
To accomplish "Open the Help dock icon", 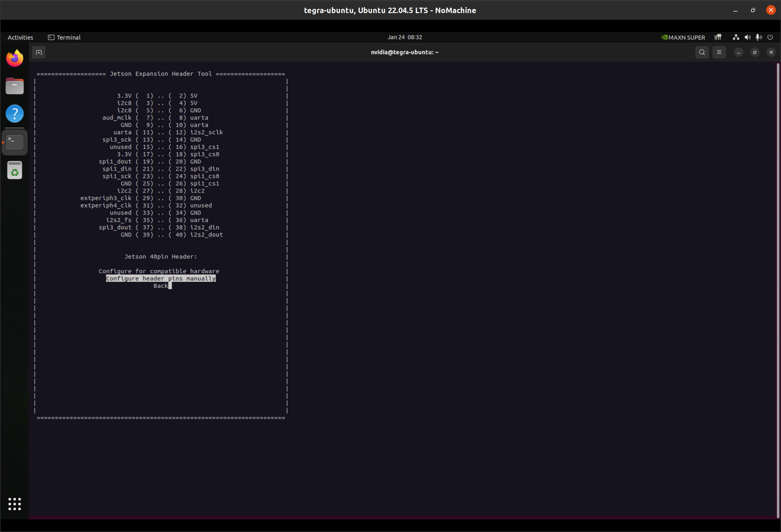I will [15, 114].
